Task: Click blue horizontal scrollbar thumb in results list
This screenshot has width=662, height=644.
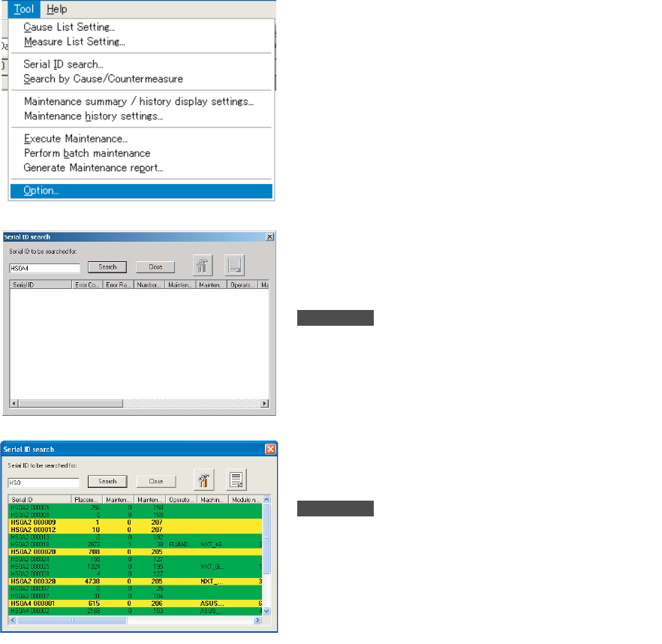Action: pos(72,620)
